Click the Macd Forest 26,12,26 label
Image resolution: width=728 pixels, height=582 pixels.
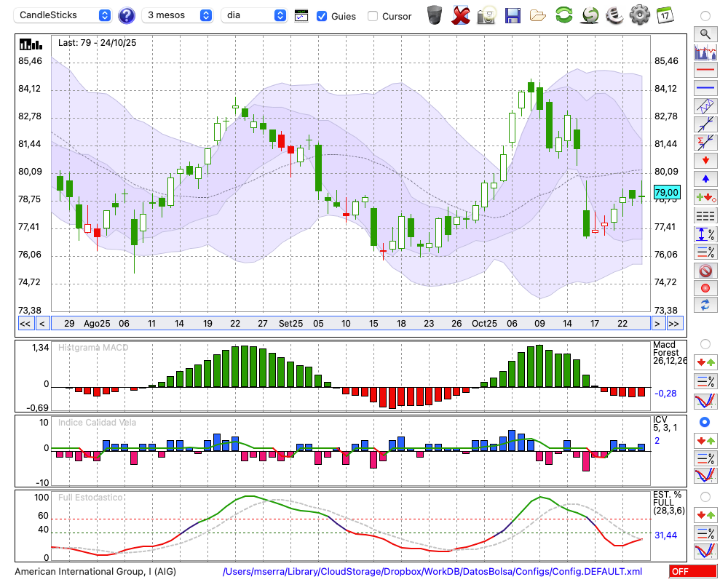click(668, 353)
